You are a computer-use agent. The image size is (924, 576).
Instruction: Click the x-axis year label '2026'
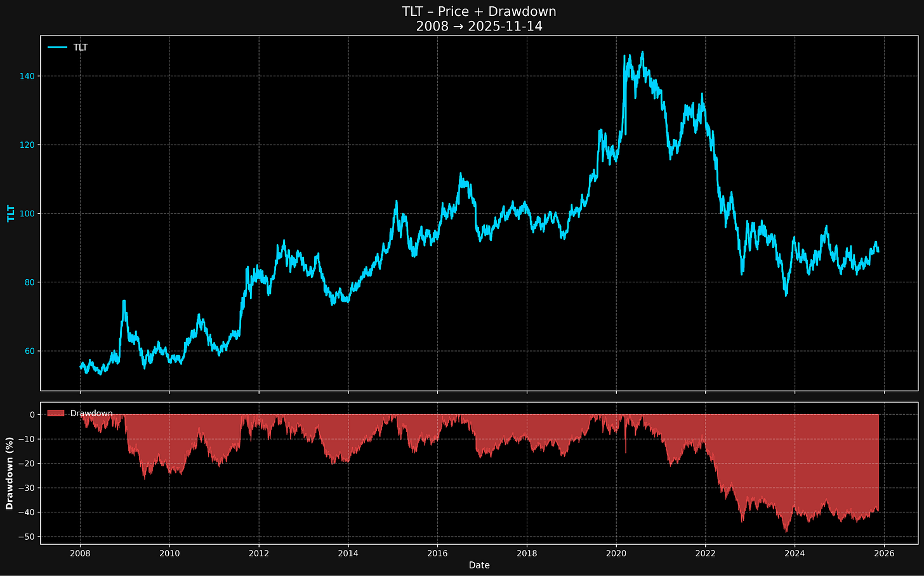[x=884, y=553]
